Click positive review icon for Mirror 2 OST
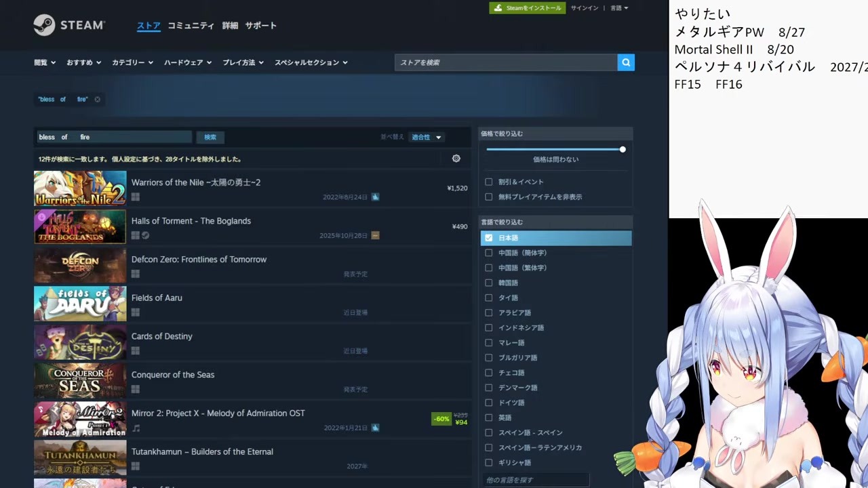Viewport: 868px width, 488px height. (375, 428)
